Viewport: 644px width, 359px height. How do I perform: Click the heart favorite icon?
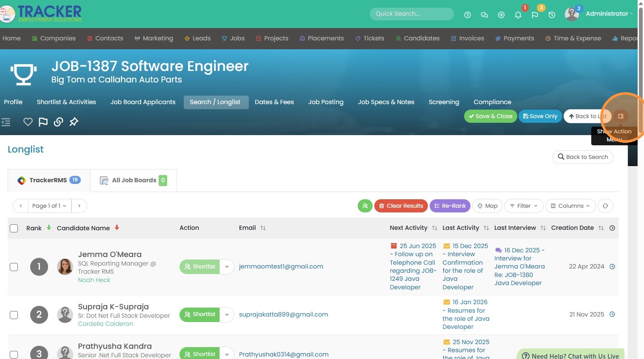click(x=28, y=122)
